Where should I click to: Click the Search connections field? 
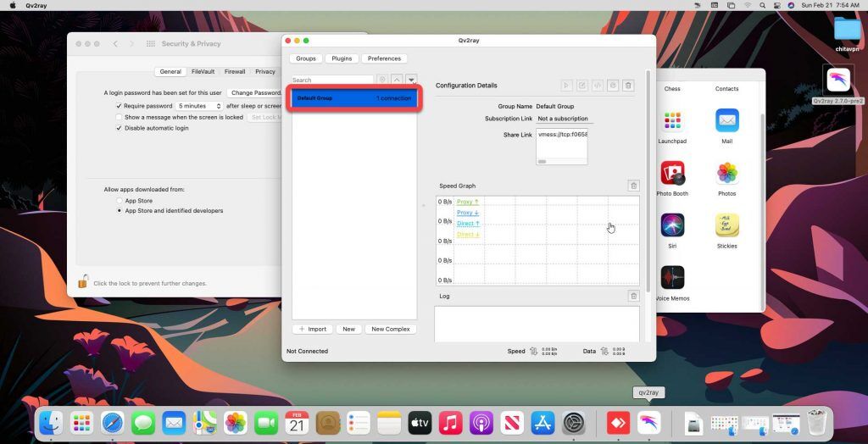[332, 80]
